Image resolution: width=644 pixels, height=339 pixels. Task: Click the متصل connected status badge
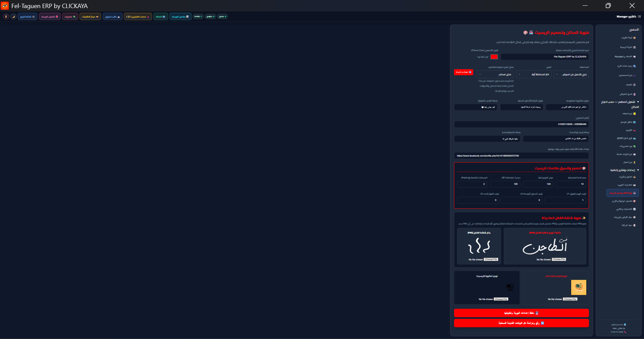(222, 16)
